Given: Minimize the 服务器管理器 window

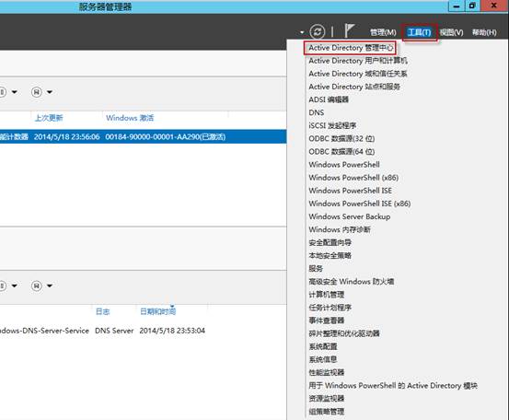Looking at the screenshot, I should 457,6.
